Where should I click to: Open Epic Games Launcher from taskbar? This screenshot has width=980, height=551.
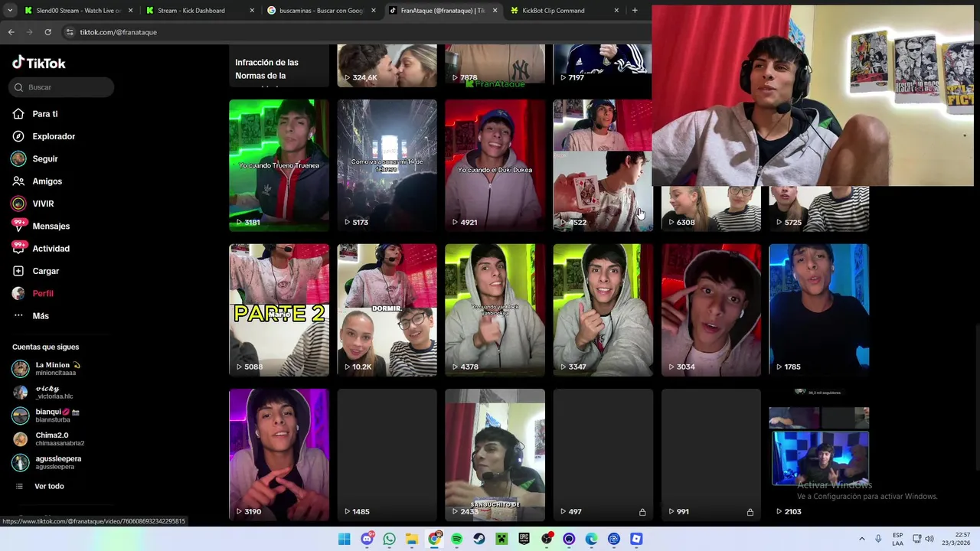pos(524,539)
